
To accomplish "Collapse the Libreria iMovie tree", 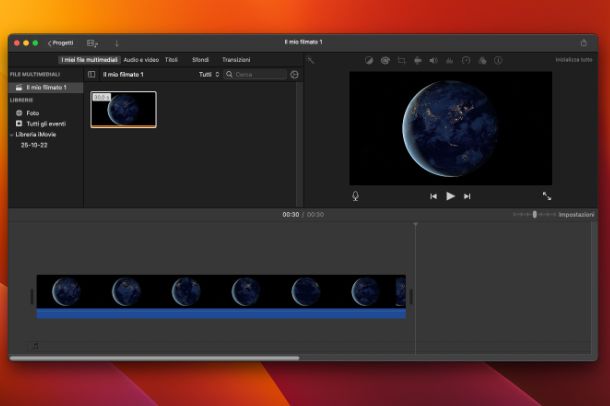I will (12, 135).
